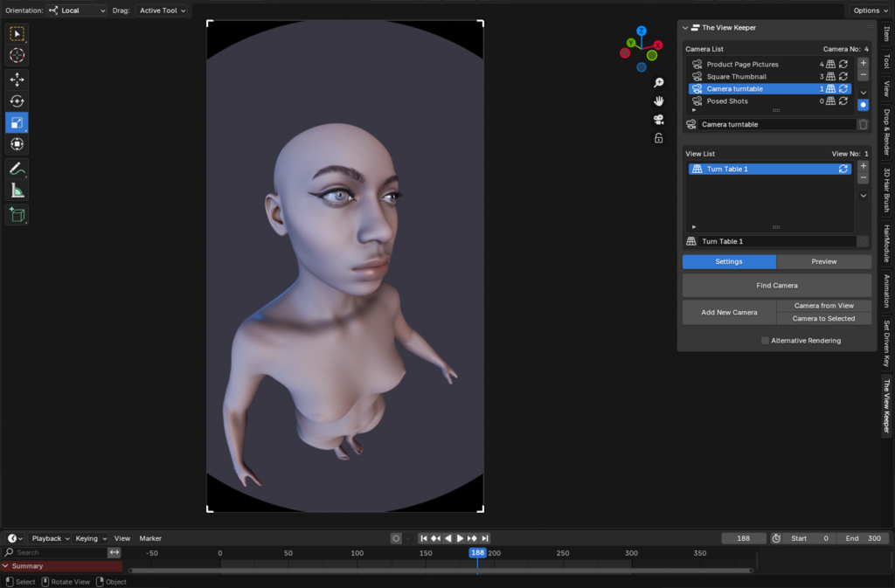The width and height of the screenshot is (895, 588).
Task: Add a new view with plus button
Action: point(863,166)
